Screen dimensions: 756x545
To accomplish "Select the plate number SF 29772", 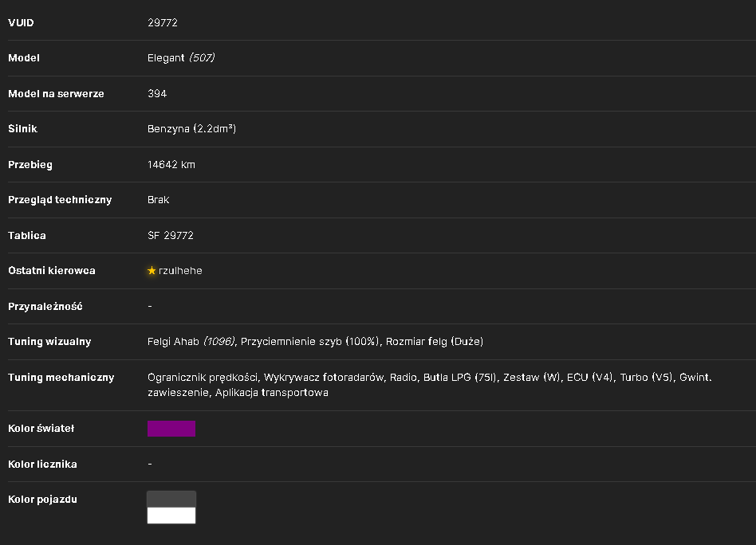I will (x=170, y=235).
